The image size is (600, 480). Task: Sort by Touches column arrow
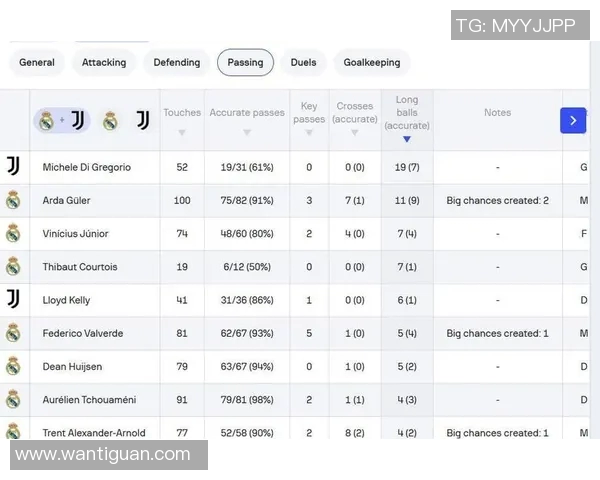pos(181,132)
